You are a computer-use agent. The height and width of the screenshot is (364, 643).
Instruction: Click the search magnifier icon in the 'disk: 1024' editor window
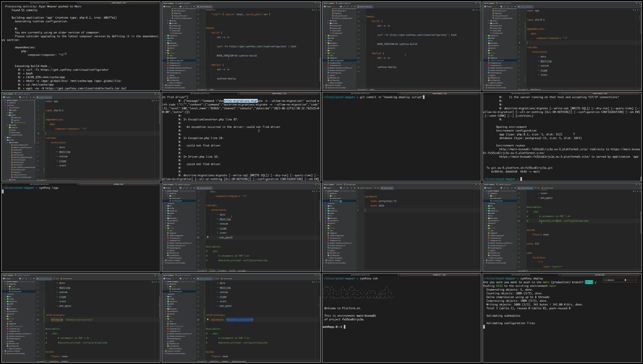(476, 184)
